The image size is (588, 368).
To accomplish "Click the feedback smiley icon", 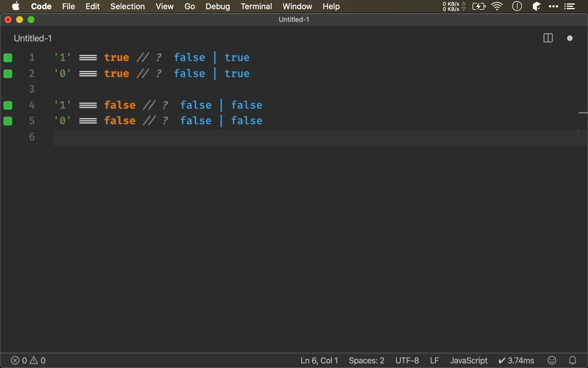I will click(x=552, y=360).
